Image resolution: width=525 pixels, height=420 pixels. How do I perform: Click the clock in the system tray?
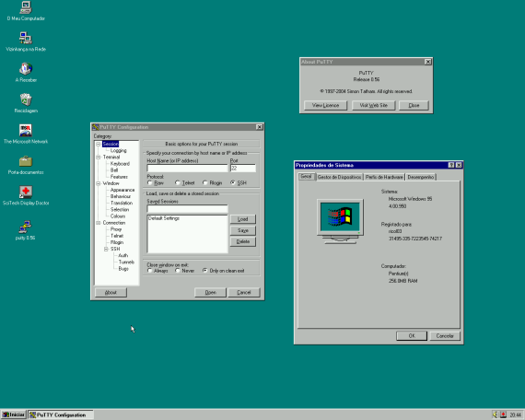tap(515, 415)
